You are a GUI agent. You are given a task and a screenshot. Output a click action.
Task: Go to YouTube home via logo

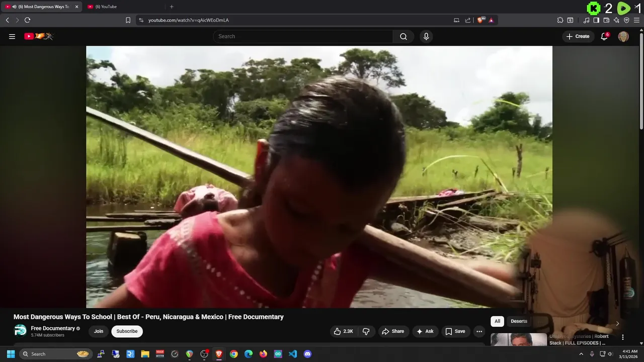tap(39, 36)
